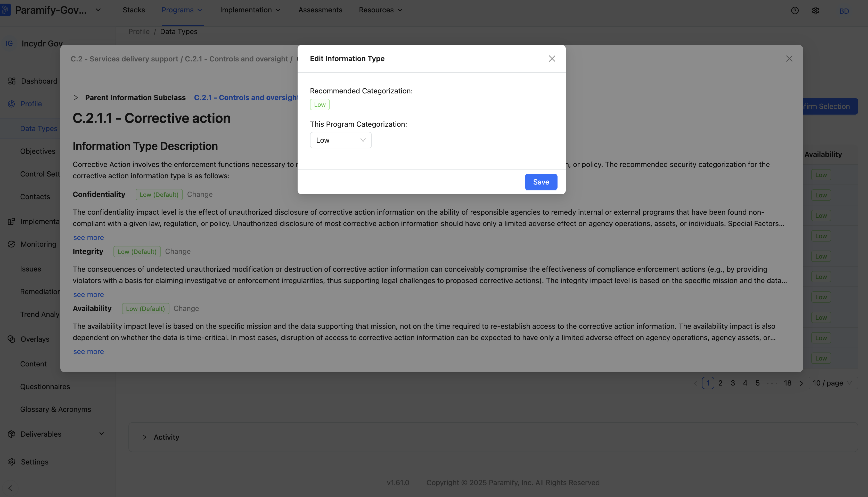Click the Implementation sidebar icon
Viewport: 868px width, 497px height.
(x=11, y=221)
